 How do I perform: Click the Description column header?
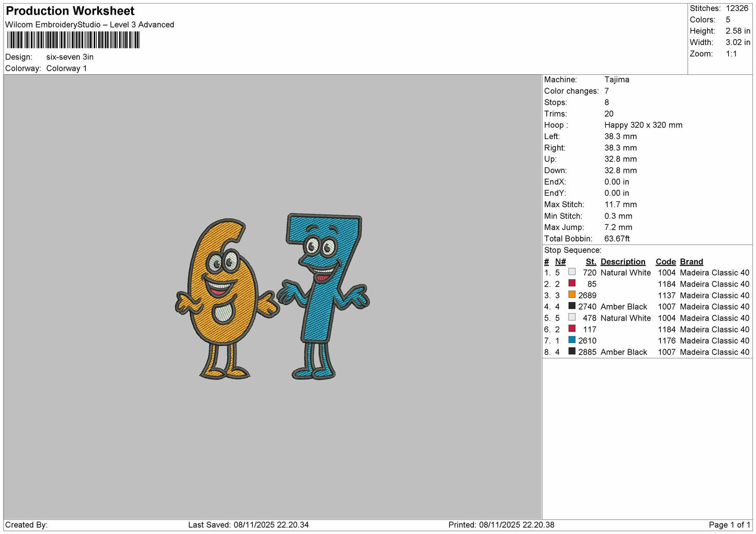pos(623,262)
